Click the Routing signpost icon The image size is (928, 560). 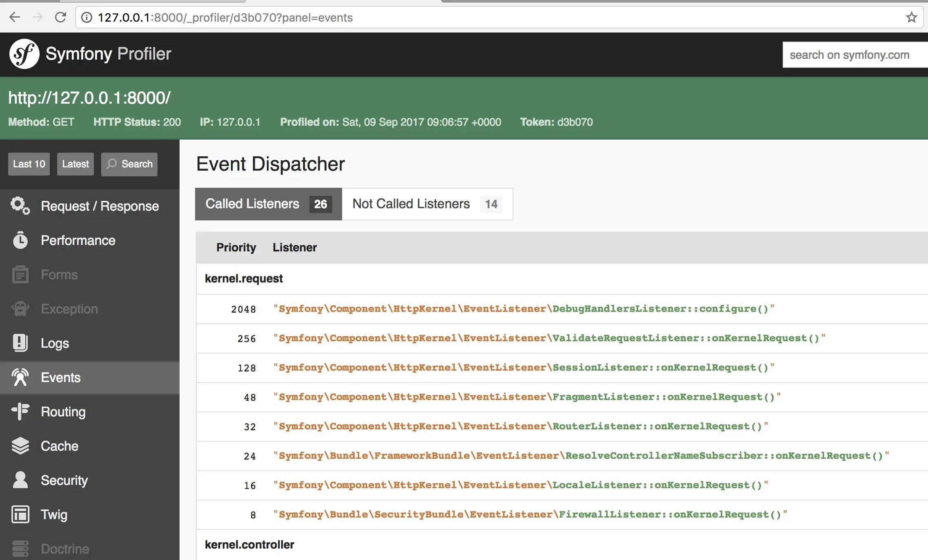click(x=20, y=411)
